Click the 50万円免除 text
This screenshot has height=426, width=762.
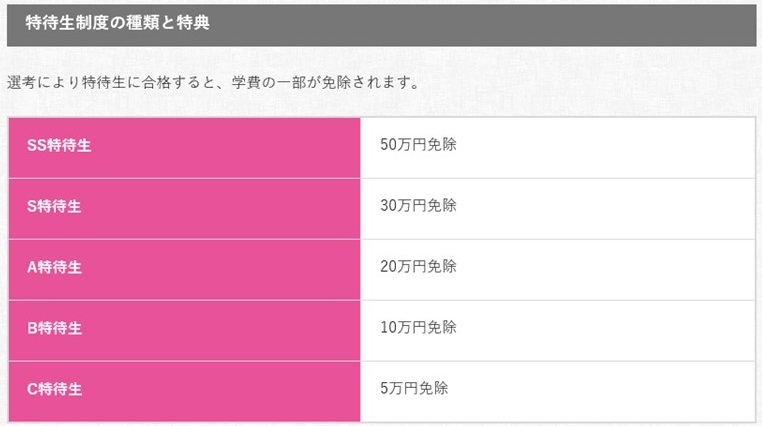418,144
